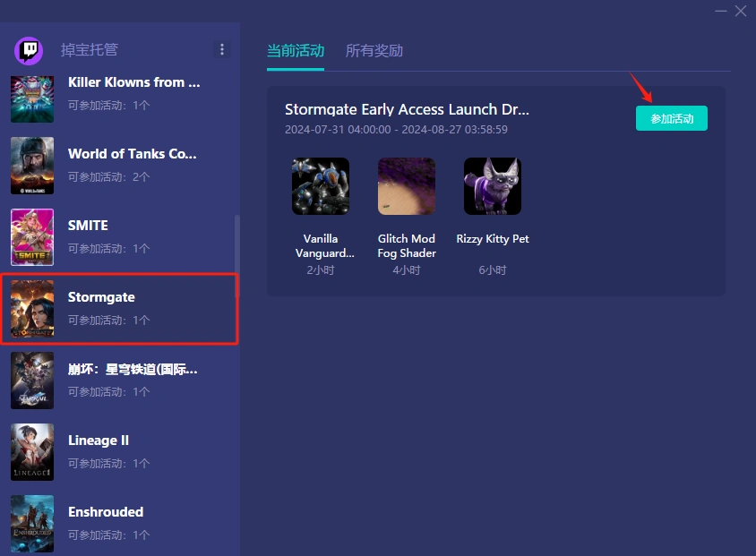The image size is (756, 556).
Task: Select the Lineage II cover image
Action: (32, 452)
